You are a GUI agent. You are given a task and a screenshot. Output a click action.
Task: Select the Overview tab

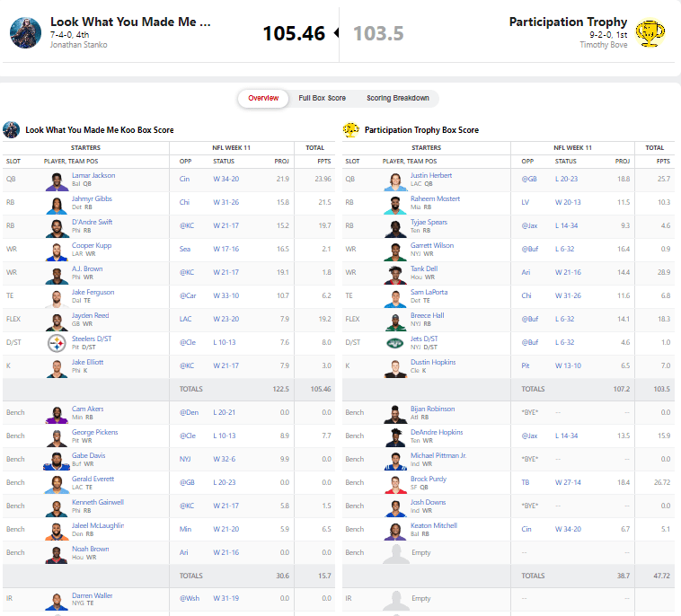coord(263,98)
